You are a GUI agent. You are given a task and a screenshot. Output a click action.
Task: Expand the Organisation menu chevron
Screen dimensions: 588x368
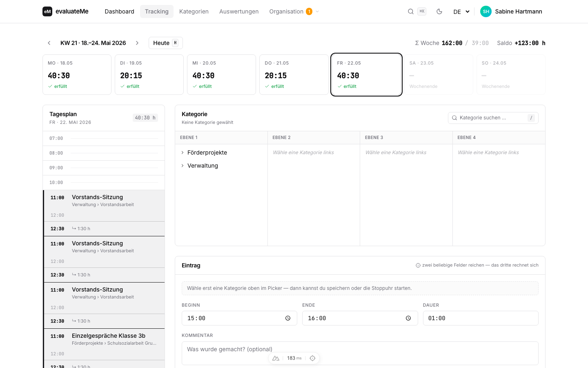[317, 11]
